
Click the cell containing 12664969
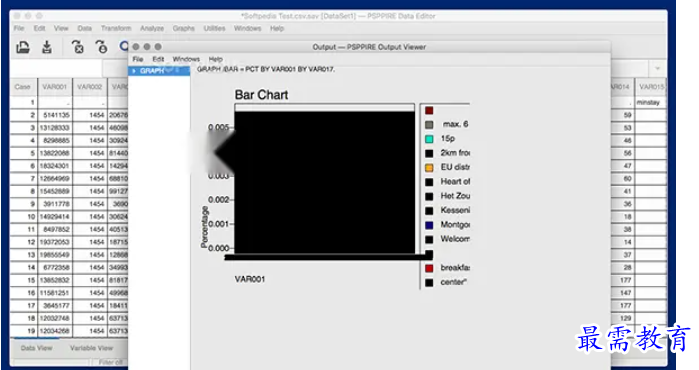(x=56, y=179)
